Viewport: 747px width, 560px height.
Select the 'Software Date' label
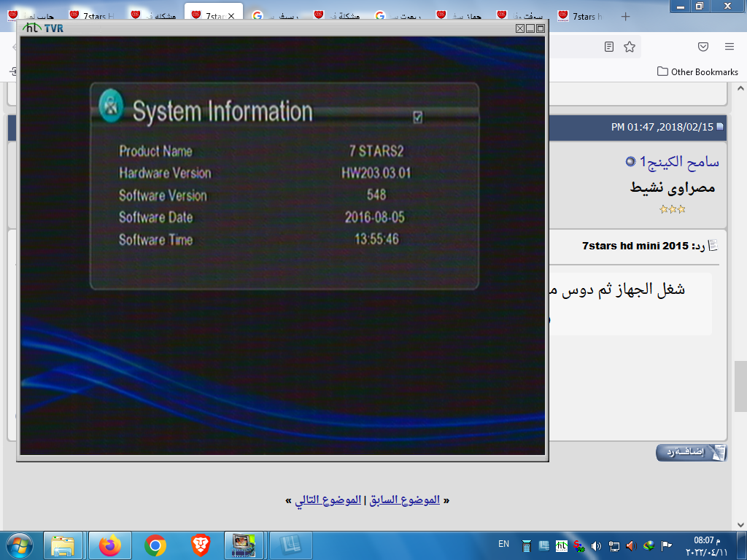click(156, 217)
